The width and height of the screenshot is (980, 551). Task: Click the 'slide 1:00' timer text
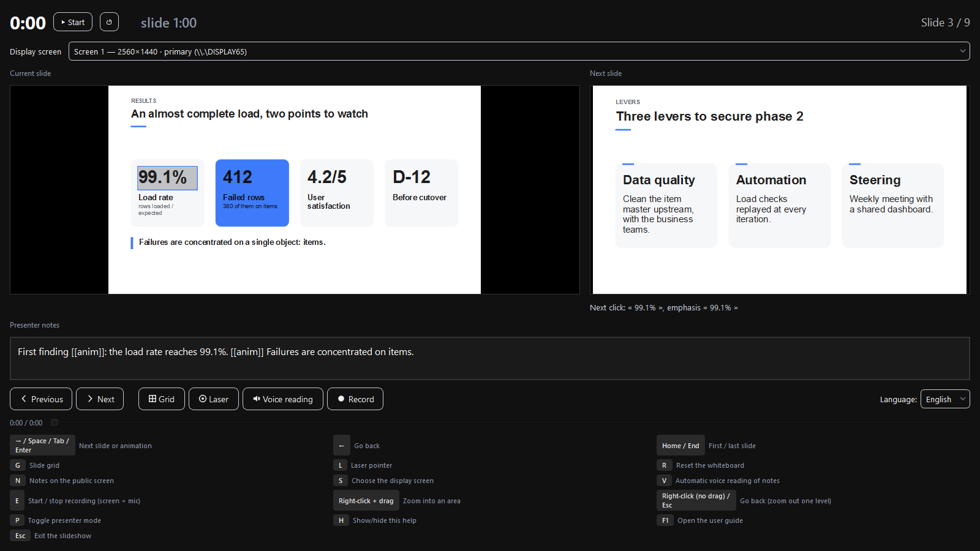(x=168, y=23)
